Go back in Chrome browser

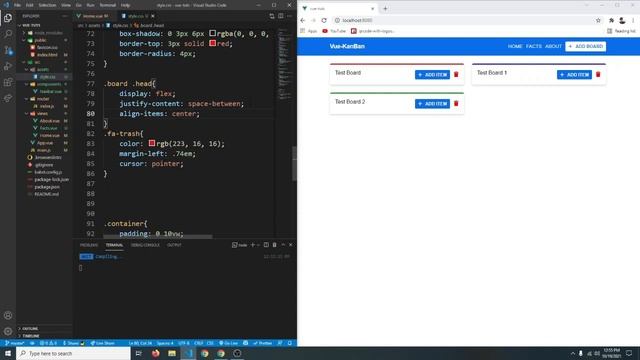303,20
